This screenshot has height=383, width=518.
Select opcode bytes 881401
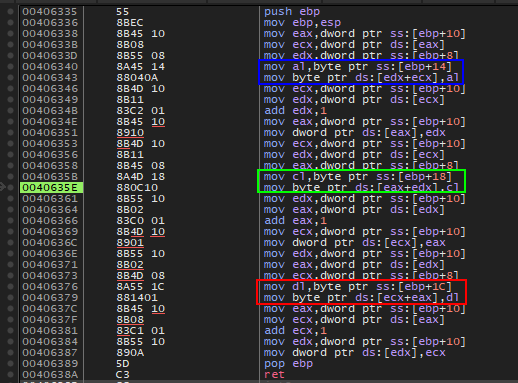(137, 298)
